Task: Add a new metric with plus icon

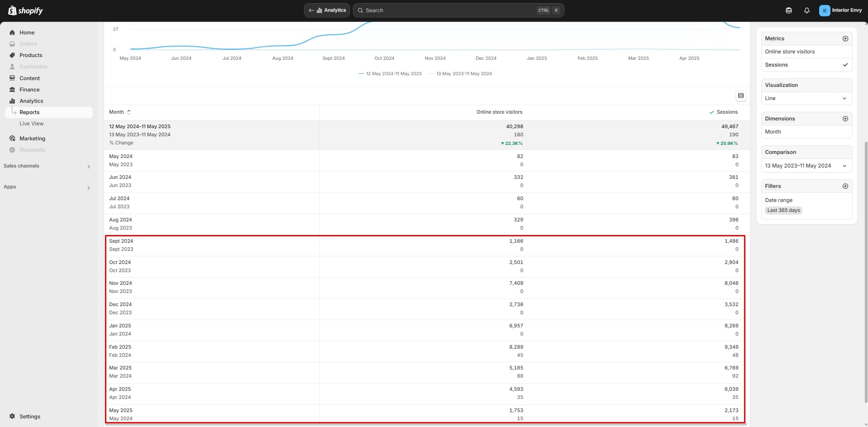Action: point(845,39)
